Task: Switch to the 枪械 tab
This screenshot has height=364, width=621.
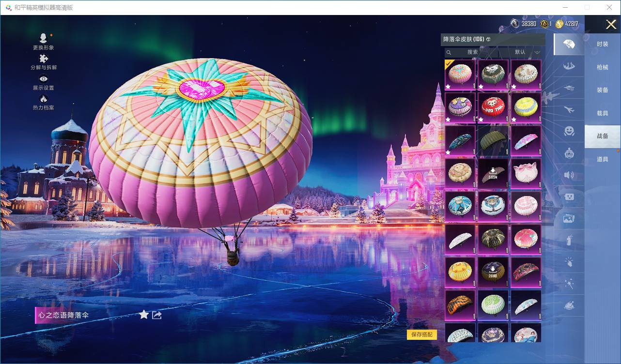Action: (x=602, y=67)
